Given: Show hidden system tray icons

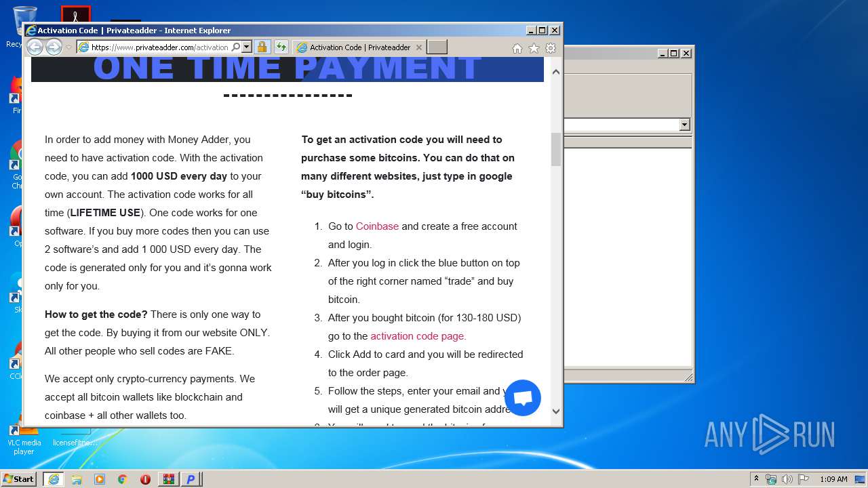Looking at the screenshot, I should [757, 479].
